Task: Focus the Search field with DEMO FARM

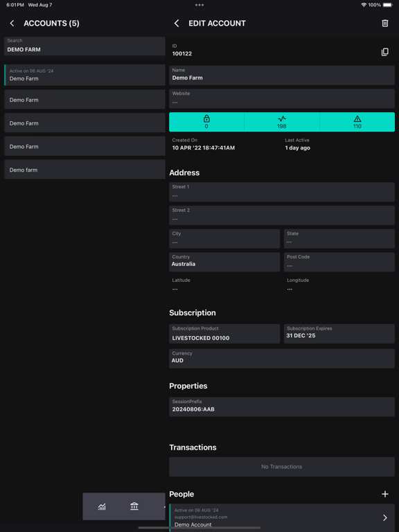Action: coord(85,46)
